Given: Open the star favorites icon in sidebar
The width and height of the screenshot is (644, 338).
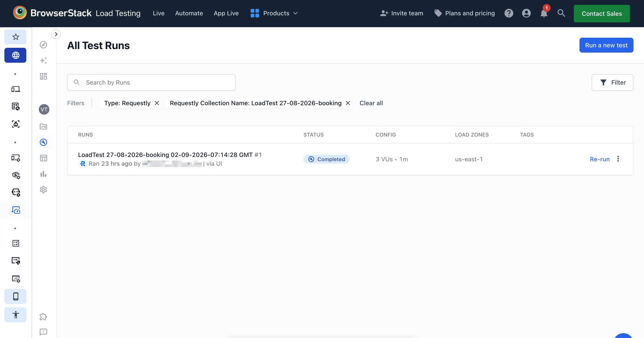Looking at the screenshot, I should (x=16, y=37).
